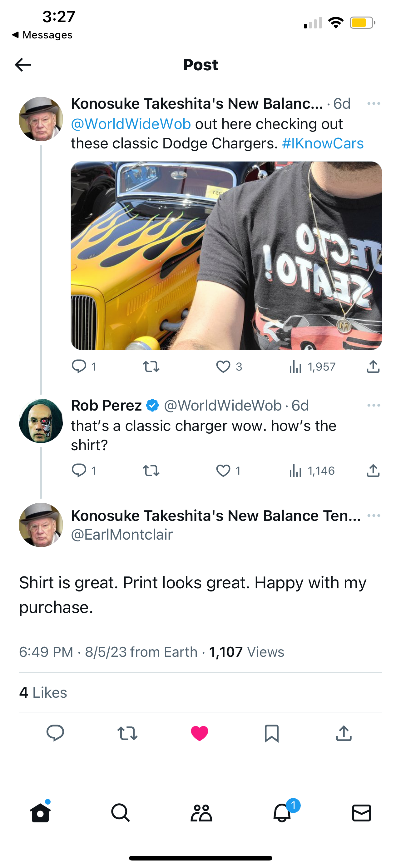Go to the Home tab
The width and height of the screenshot is (401, 868).
click(x=40, y=813)
